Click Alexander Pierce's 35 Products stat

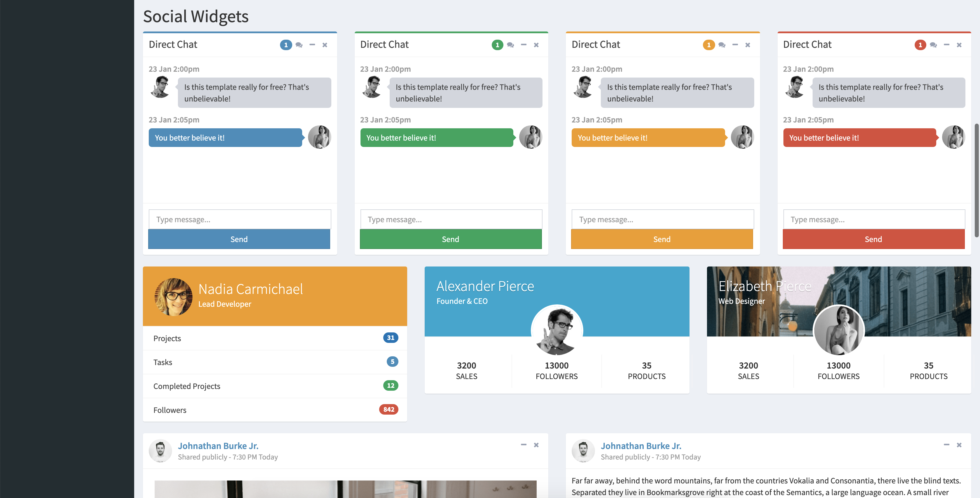[647, 371]
